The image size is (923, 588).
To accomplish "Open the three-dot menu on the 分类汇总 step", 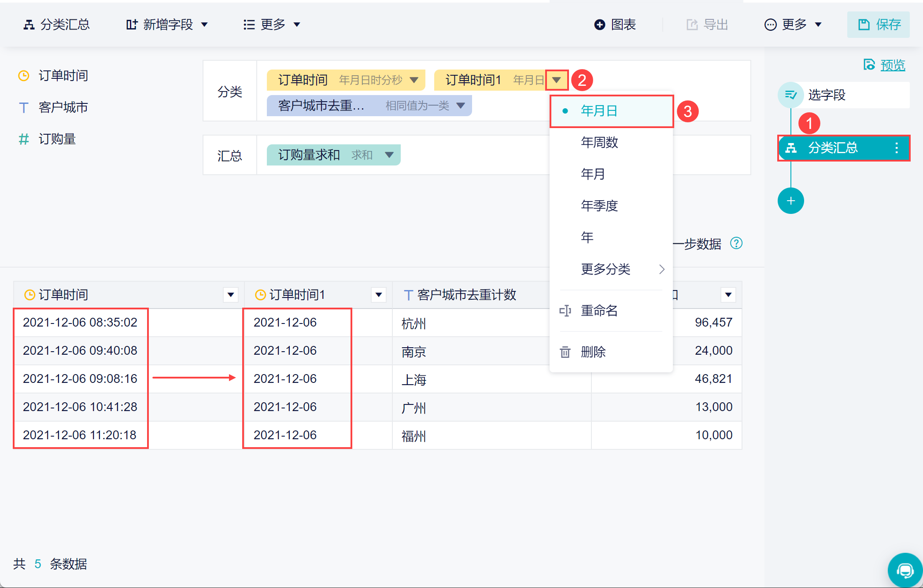I will click(x=897, y=148).
